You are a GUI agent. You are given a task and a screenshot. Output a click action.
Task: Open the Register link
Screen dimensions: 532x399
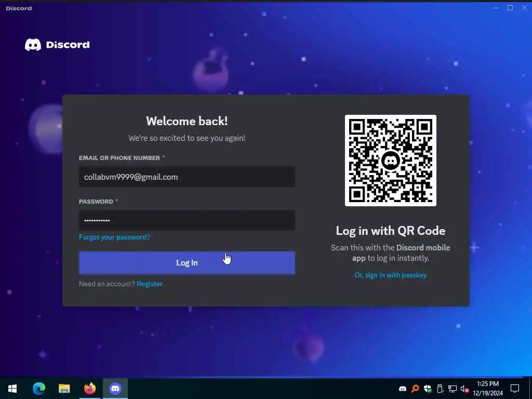pos(150,284)
